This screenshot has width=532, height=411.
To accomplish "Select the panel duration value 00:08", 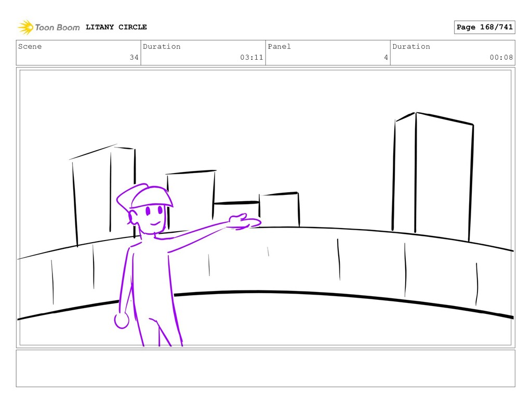I will (501, 57).
